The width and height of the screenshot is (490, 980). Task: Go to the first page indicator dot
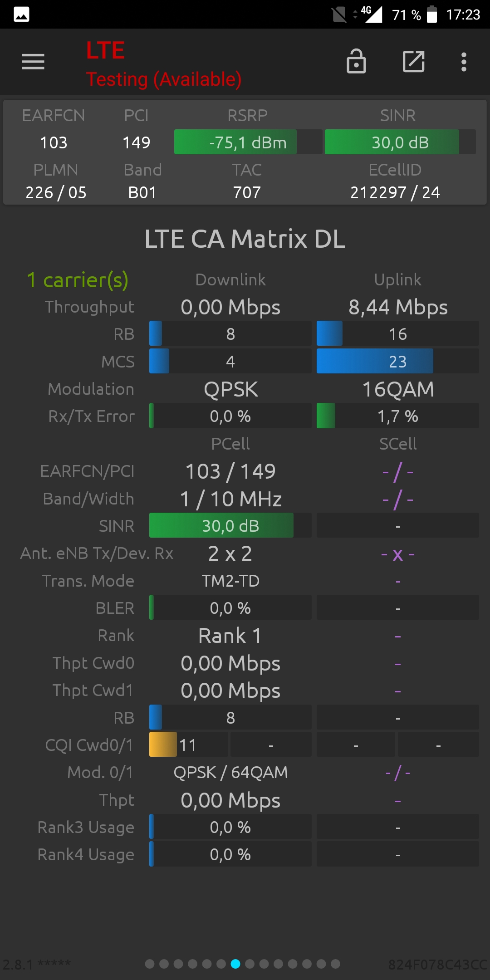coord(150,964)
